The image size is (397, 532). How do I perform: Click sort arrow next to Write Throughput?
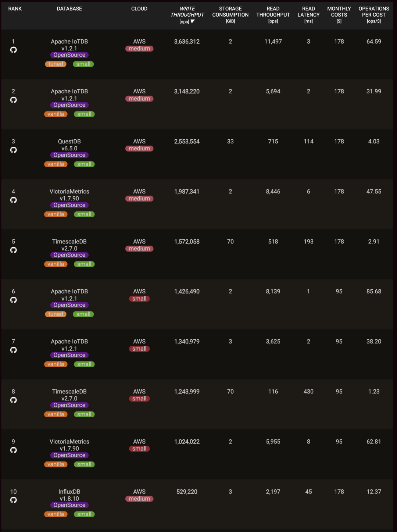tap(193, 21)
